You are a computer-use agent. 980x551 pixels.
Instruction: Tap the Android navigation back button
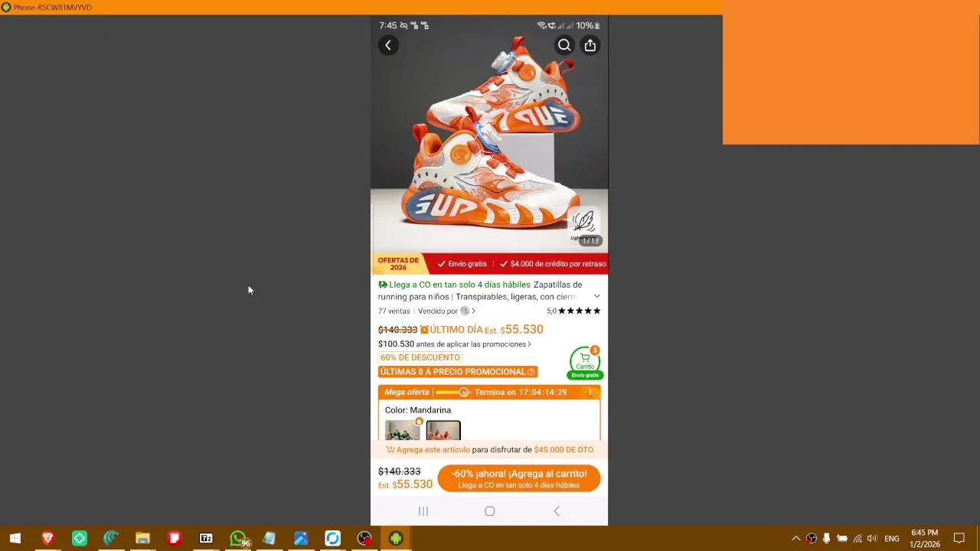coord(557,511)
